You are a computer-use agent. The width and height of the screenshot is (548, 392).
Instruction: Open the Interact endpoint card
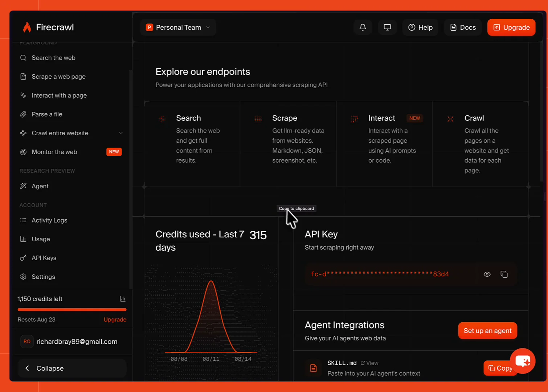(x=384, y=144)
